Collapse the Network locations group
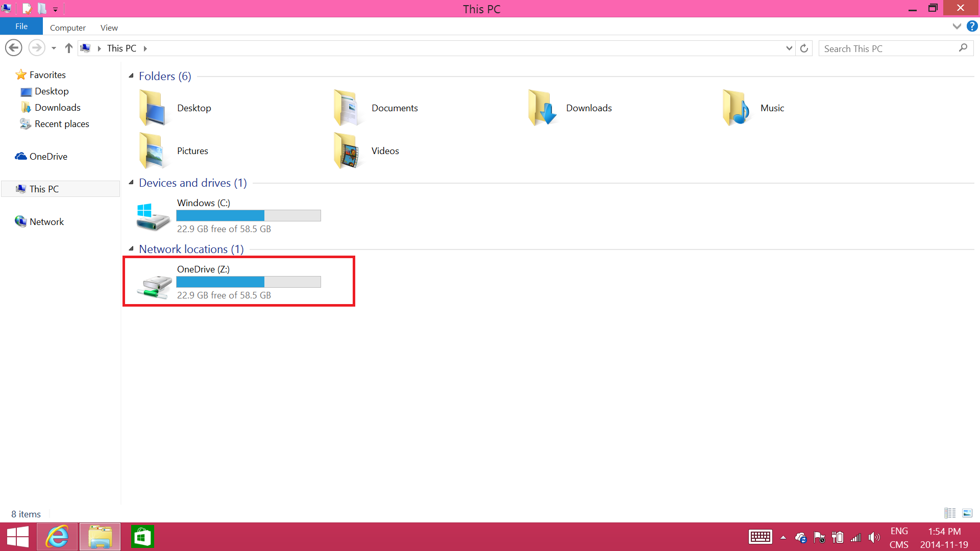 [x=131, y=248]
